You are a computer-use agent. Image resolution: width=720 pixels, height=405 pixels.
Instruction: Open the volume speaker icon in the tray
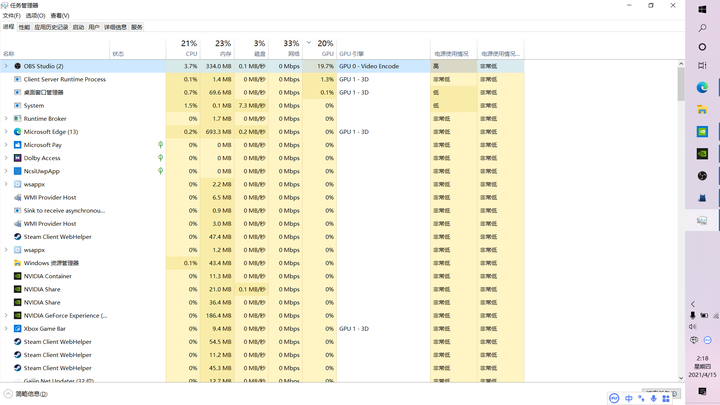[692, 327]
